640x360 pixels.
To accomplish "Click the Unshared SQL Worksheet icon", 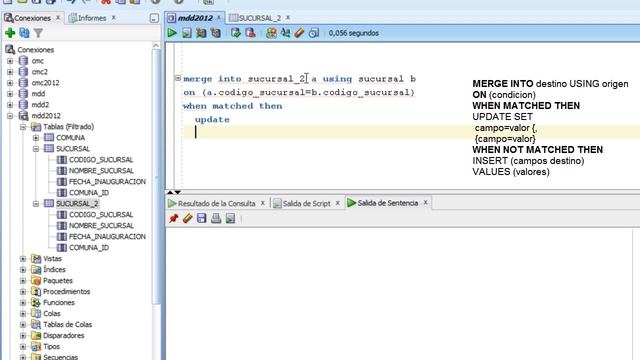I will [x=271, y=33].
